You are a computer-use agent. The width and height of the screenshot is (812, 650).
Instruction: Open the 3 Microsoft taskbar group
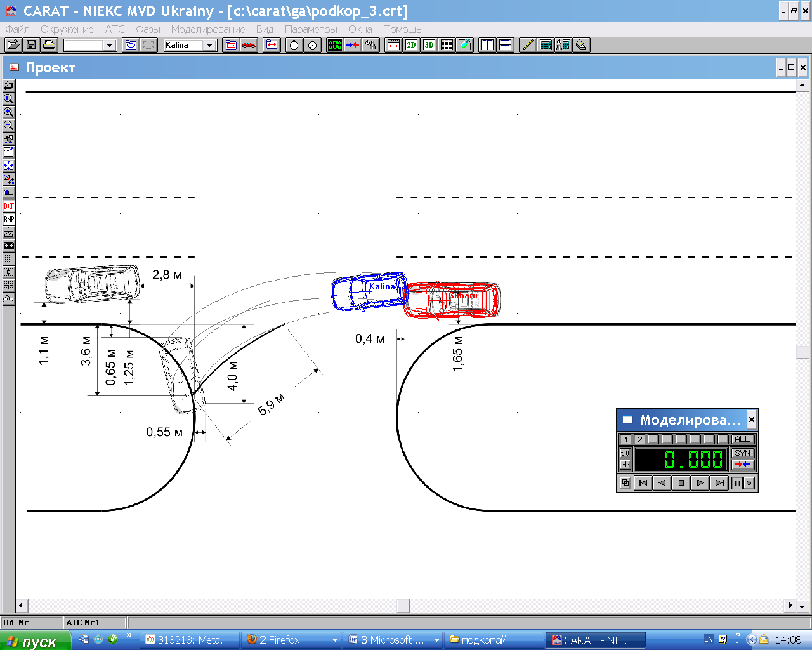coord(393,640)
